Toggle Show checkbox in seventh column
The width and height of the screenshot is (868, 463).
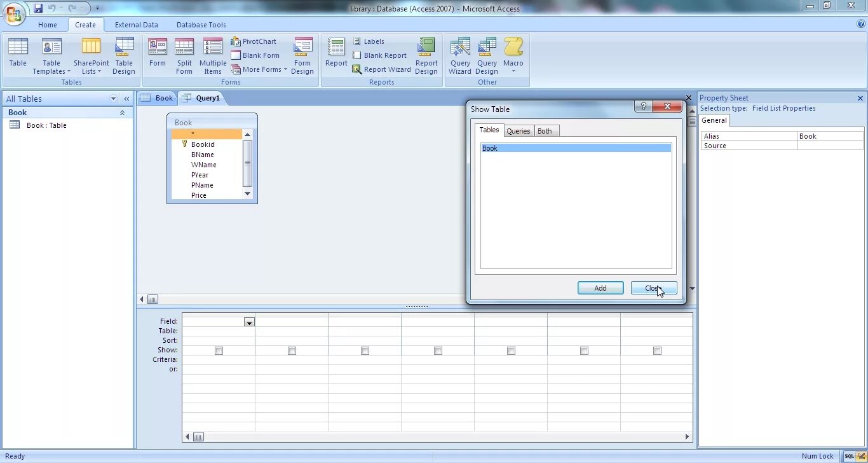pos(657,350)
